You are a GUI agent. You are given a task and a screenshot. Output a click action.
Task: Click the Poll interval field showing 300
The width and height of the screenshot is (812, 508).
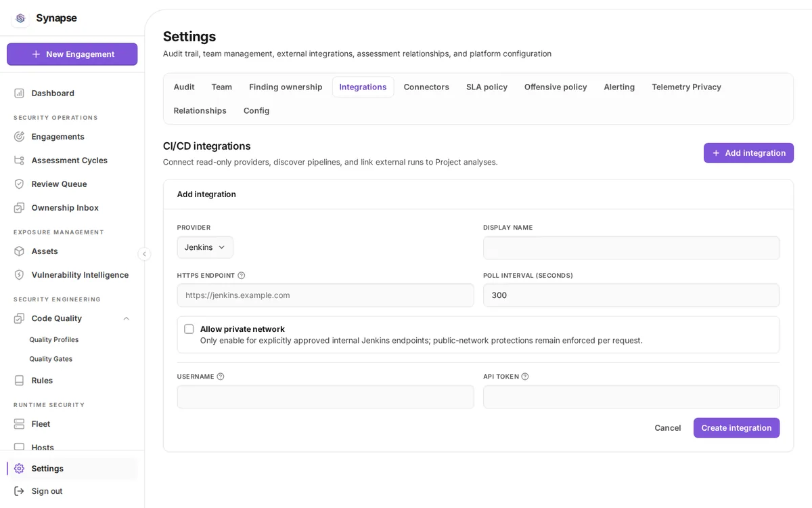tap(631, 295)
